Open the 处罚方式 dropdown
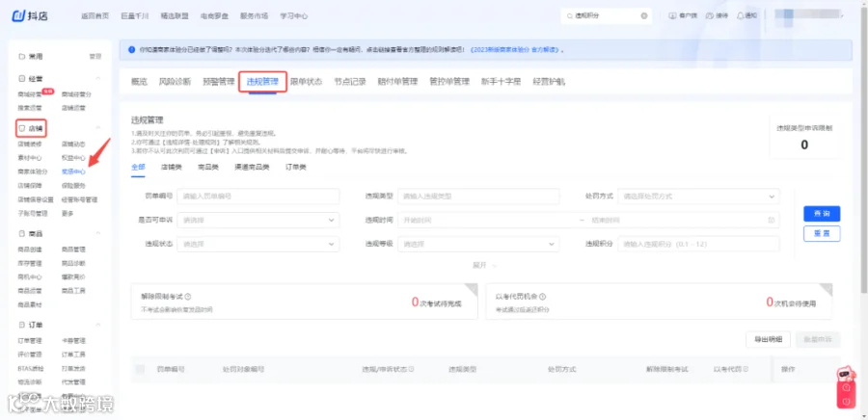This screenshot has width=868, height=420. tap(698, 197)
